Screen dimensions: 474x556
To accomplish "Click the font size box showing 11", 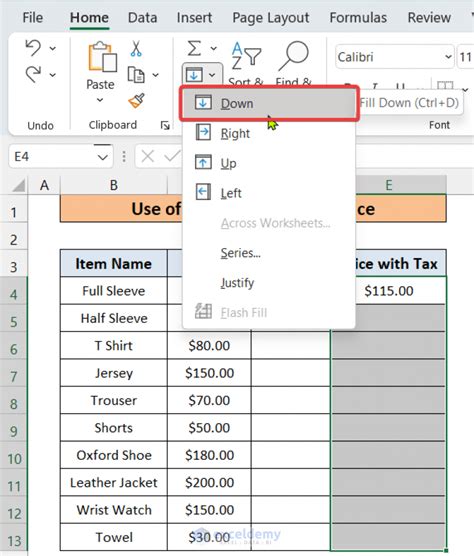I will 466,57.
